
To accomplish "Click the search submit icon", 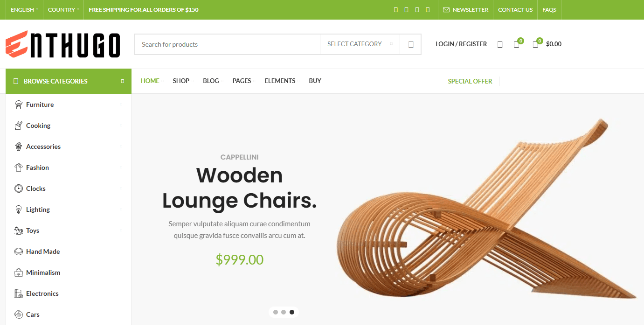I will point(411,44).
